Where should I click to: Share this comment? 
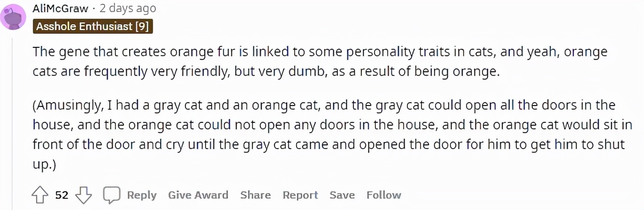point(255,195)
